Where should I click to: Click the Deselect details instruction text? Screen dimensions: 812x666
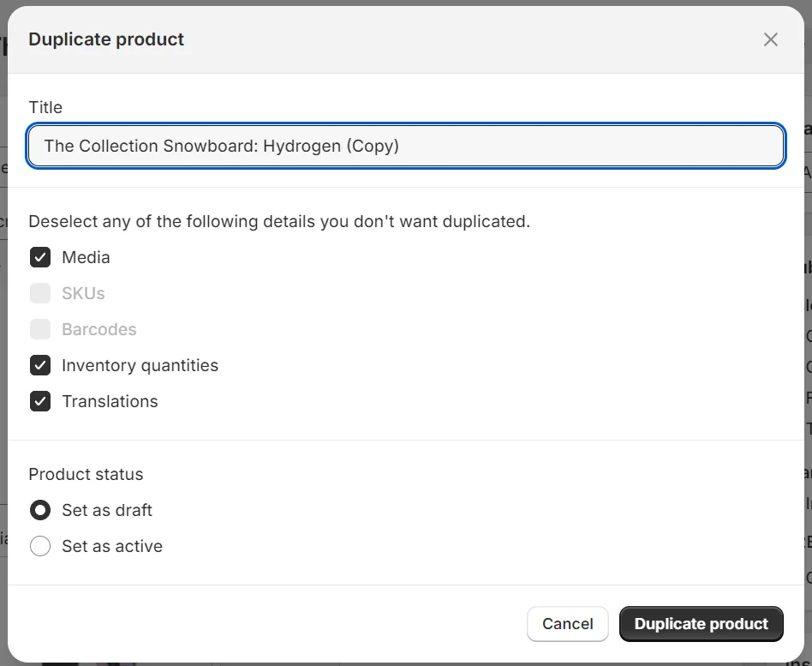[279, 221]
